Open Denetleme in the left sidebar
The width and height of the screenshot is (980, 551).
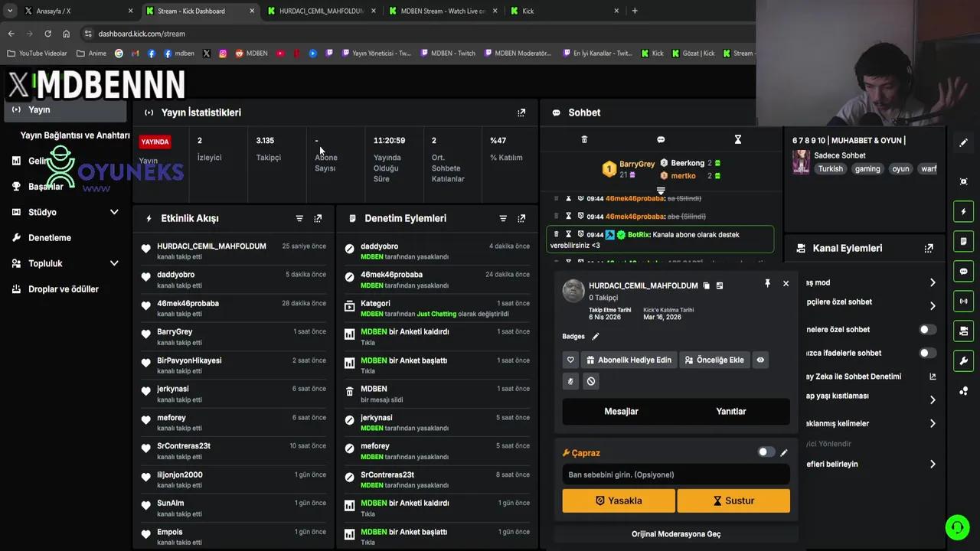point(50,237)
